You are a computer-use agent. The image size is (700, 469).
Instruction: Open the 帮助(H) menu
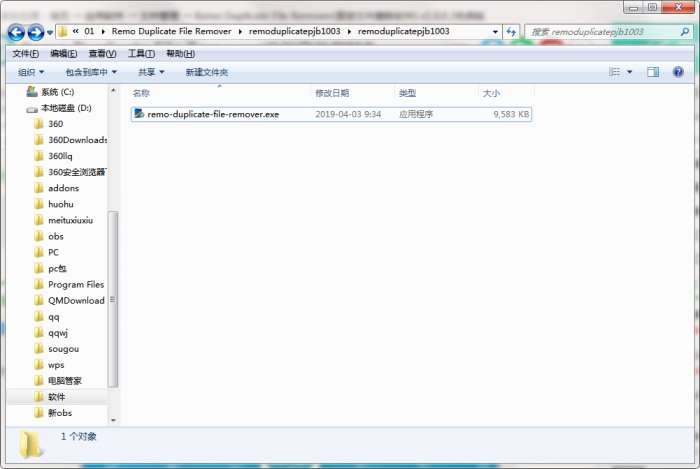(x=180, y=54)
